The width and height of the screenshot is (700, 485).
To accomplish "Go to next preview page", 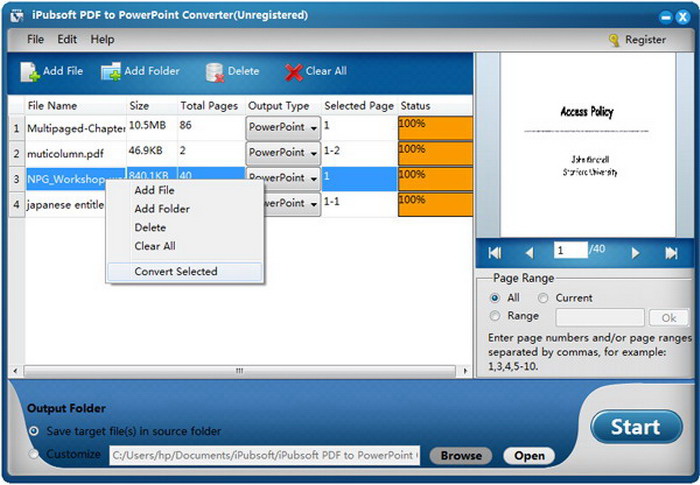I will point(635,253).
